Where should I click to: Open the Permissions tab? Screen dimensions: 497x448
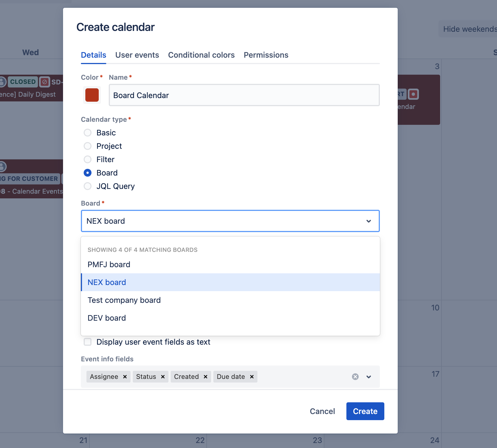pyautogui.click(x=266, y=55)
